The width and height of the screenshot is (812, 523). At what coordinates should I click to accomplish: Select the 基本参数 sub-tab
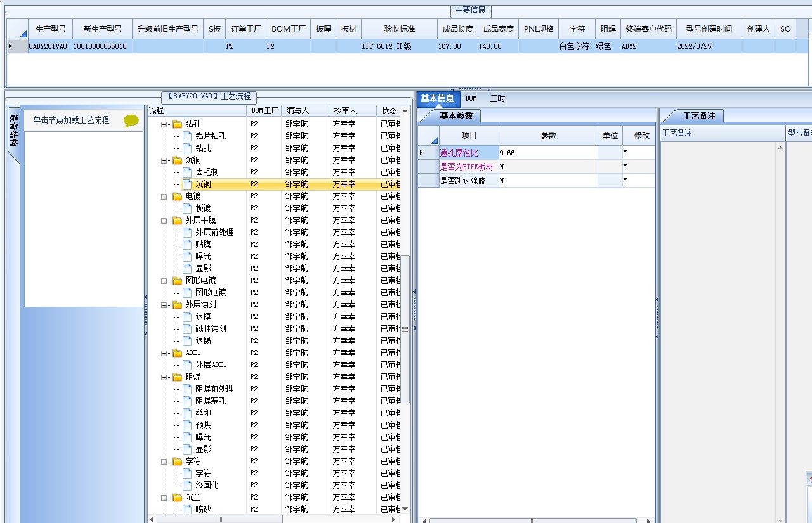pos(456,116)
